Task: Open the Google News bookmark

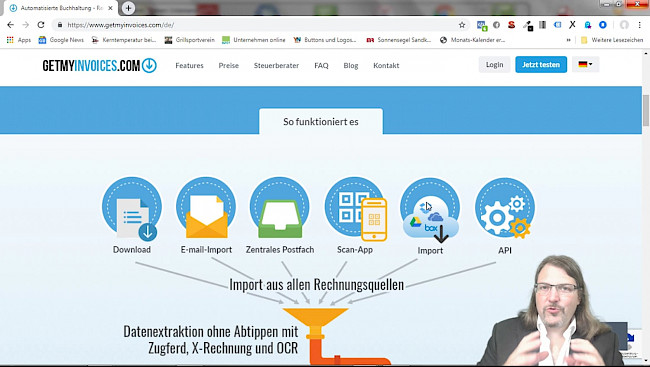Action: (x=61, y=40)
